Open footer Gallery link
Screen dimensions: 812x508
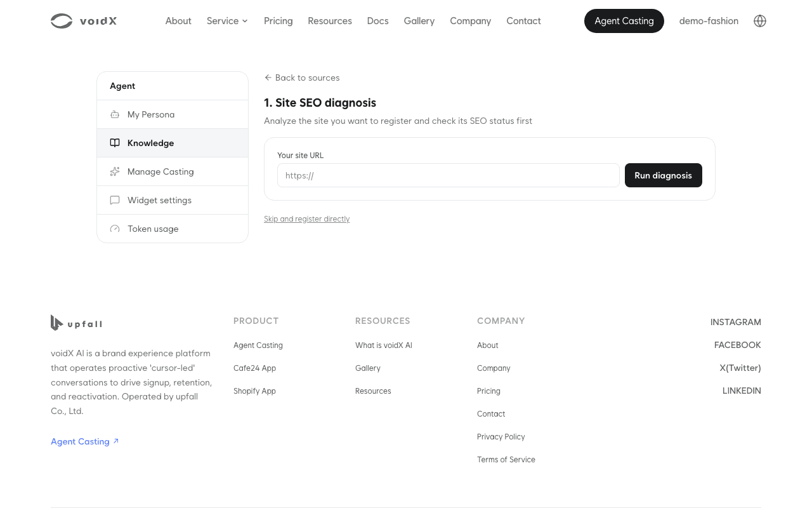(x=368, y=368)
